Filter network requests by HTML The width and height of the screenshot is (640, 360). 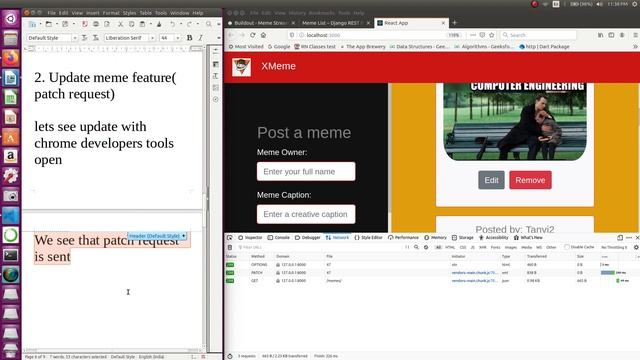450,247
